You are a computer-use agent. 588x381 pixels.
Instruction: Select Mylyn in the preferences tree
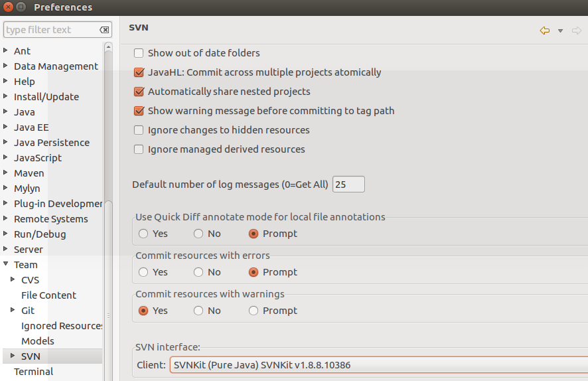click(x=27, y=189)
